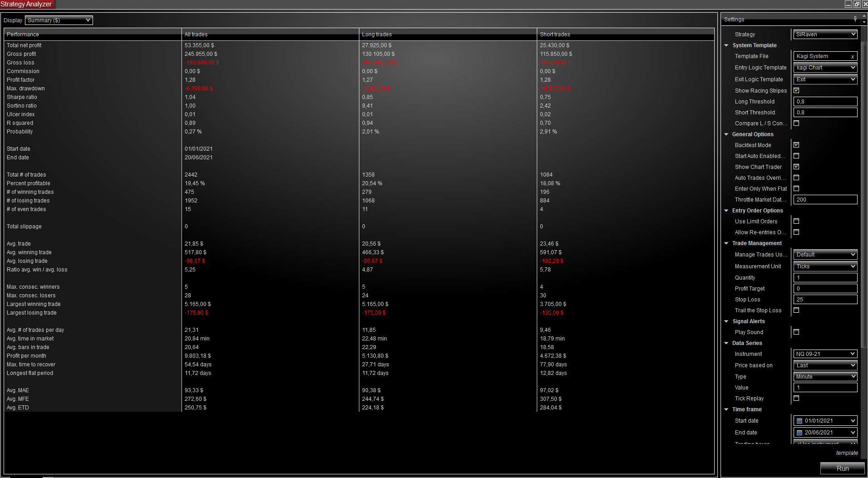Open the Strategy SiRaven dropdown
The height and width of the screenshot is (478, 868).
pos(825,34)
